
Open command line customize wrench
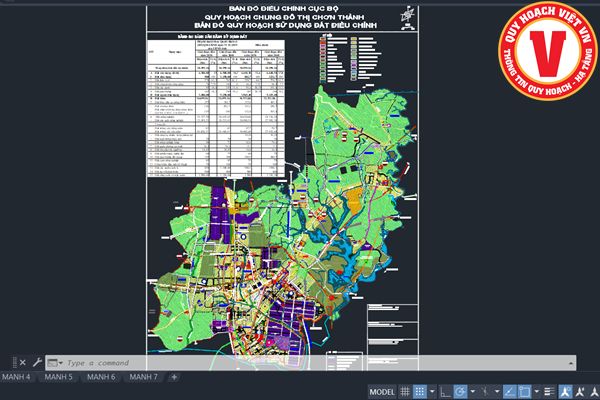(x=37, y=362)
